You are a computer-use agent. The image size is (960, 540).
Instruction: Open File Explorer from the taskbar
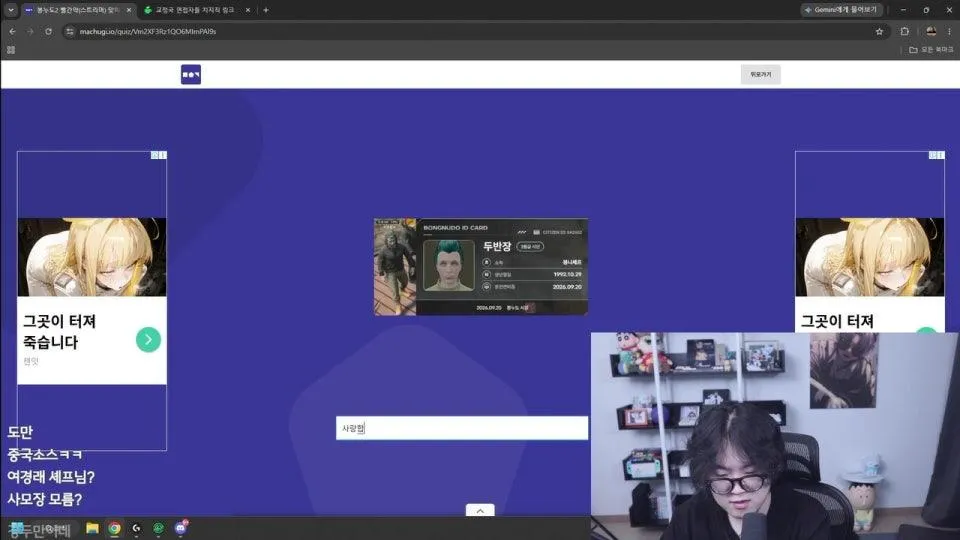[92, 528]
